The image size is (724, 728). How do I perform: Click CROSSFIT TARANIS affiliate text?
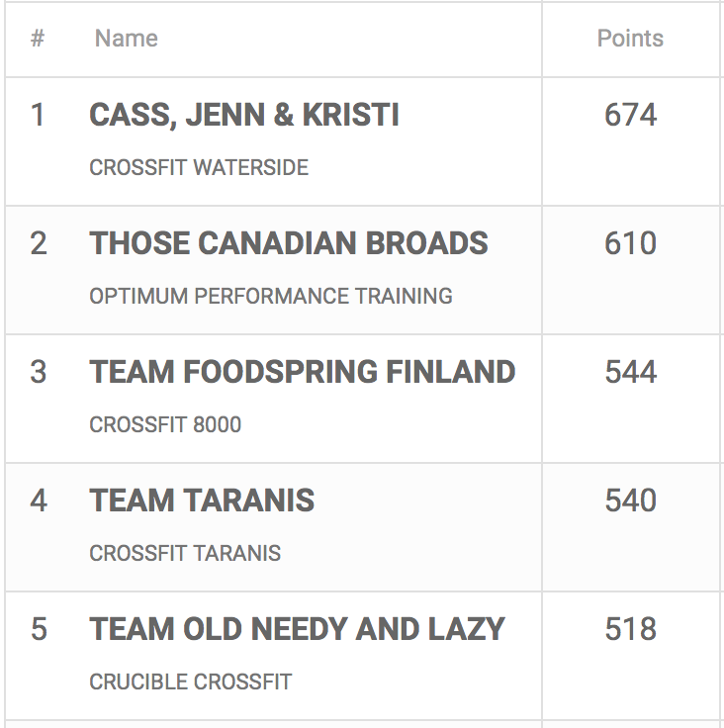click(x=185, y=553)
